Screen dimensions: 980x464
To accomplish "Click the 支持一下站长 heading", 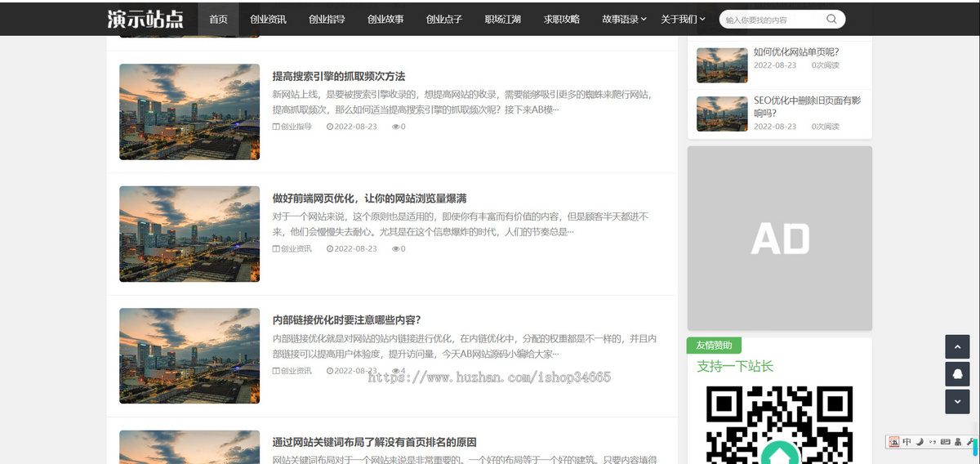I will [x=735, y=366].
